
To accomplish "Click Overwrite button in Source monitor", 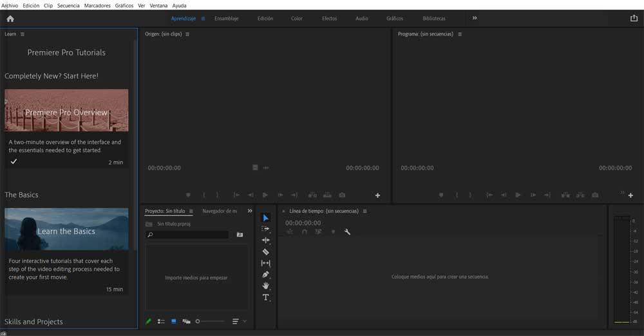I will [327, 195].
